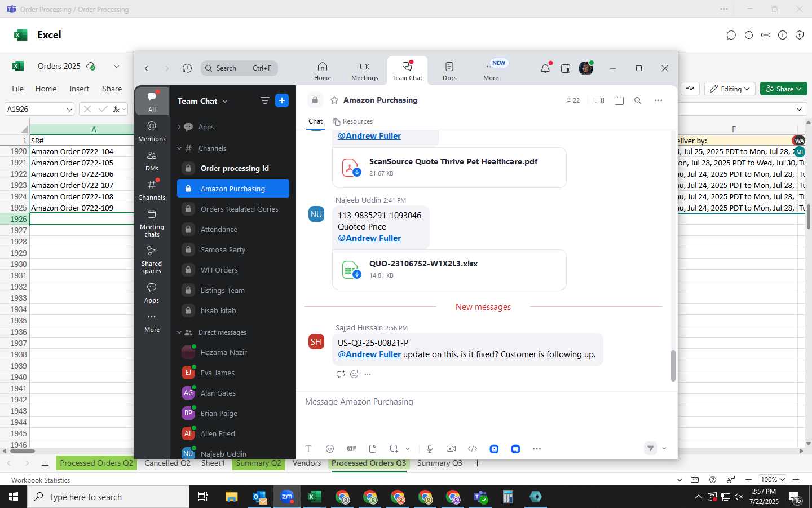Open the hisab kitab channel
Viewport: 812px width, 508px height.
(x=233, y=310)
